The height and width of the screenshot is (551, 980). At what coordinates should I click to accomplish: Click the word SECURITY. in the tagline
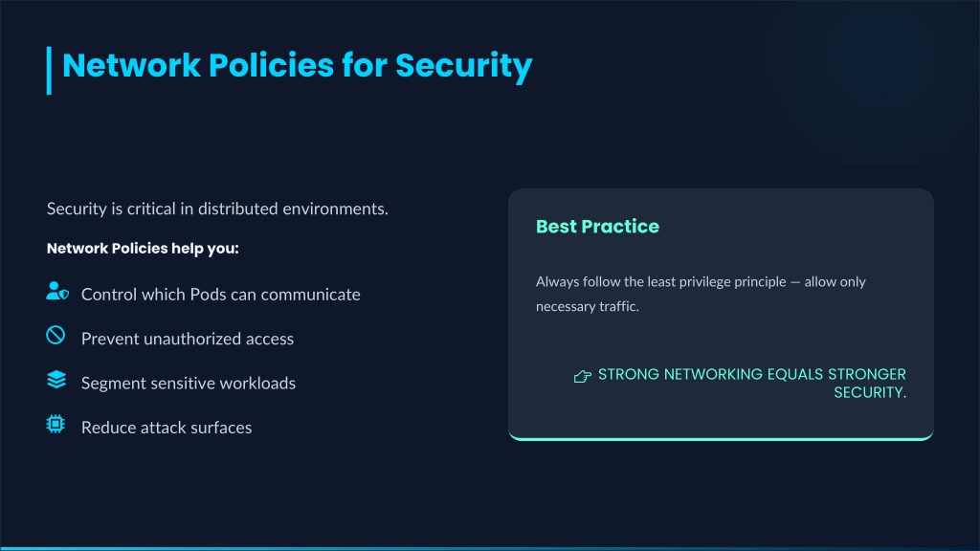[x=870, y=392]
